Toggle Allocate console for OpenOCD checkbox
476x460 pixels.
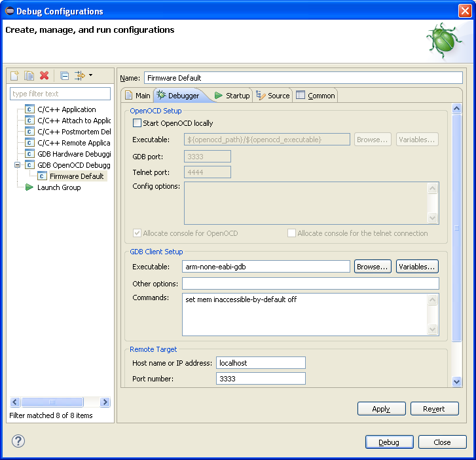[x=137, y=233]
